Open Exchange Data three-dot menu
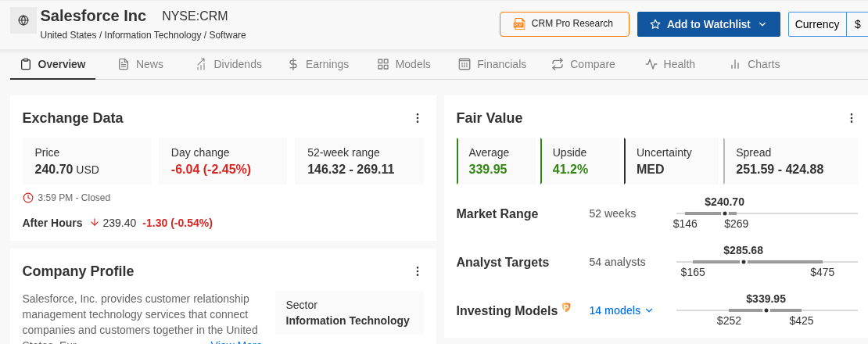 pos(418,118)
